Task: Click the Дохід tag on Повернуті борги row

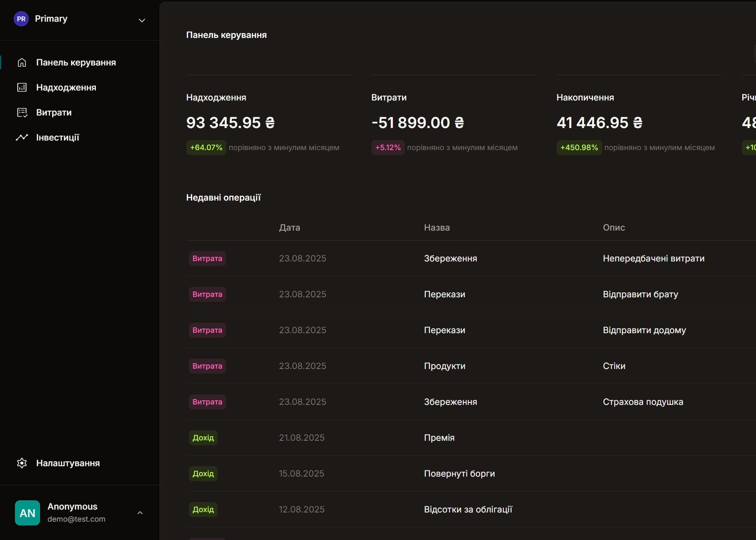Action: coord(203,474)
